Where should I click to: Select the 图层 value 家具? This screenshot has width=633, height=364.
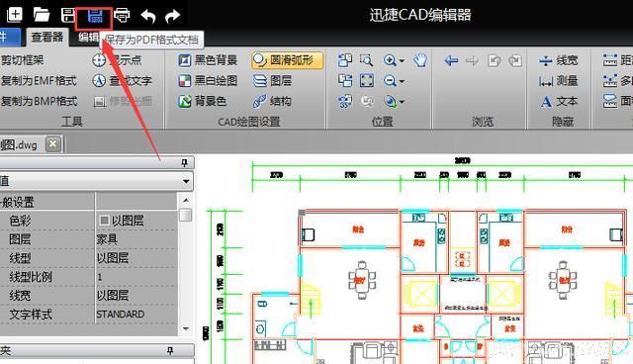107,239
